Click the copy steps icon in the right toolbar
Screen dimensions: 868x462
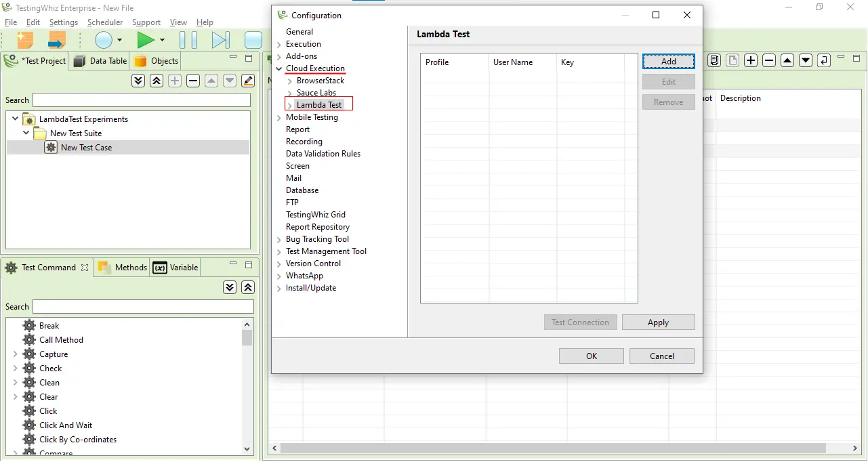coord(714,60)
